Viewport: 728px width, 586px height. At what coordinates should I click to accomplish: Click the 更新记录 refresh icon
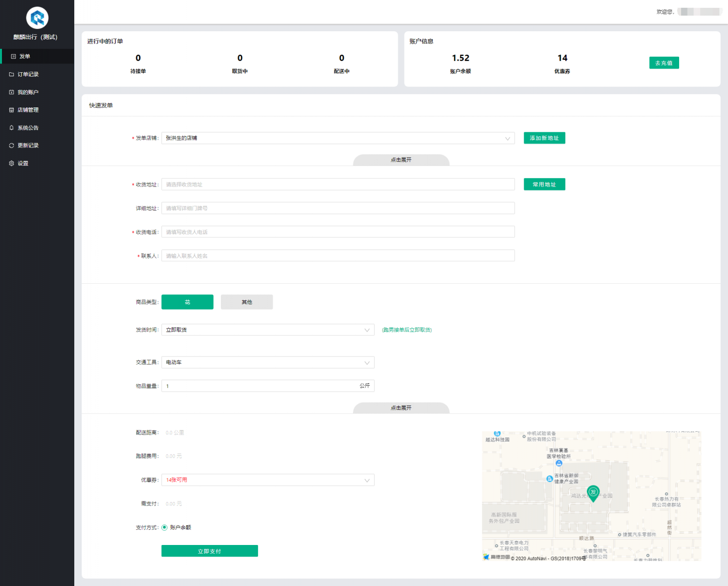point(11,146)
